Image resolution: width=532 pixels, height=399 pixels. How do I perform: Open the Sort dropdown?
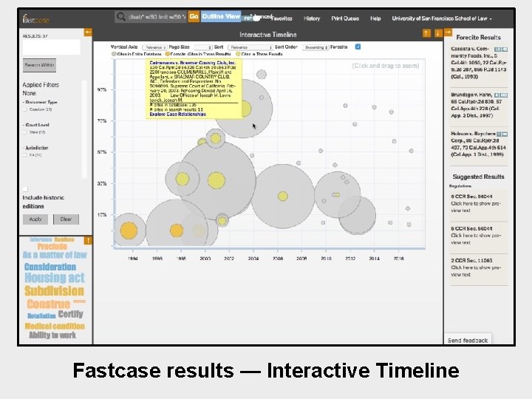pos(250,47)
